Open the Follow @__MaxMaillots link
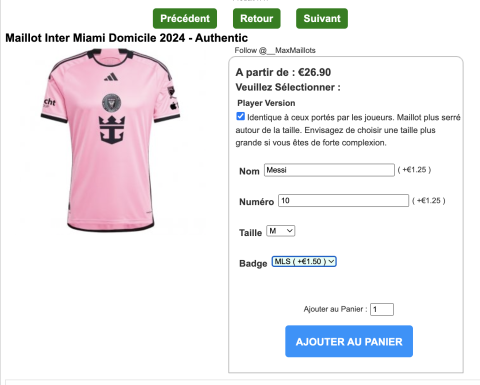This screenshot has width=480, height=385. [275, 50]
